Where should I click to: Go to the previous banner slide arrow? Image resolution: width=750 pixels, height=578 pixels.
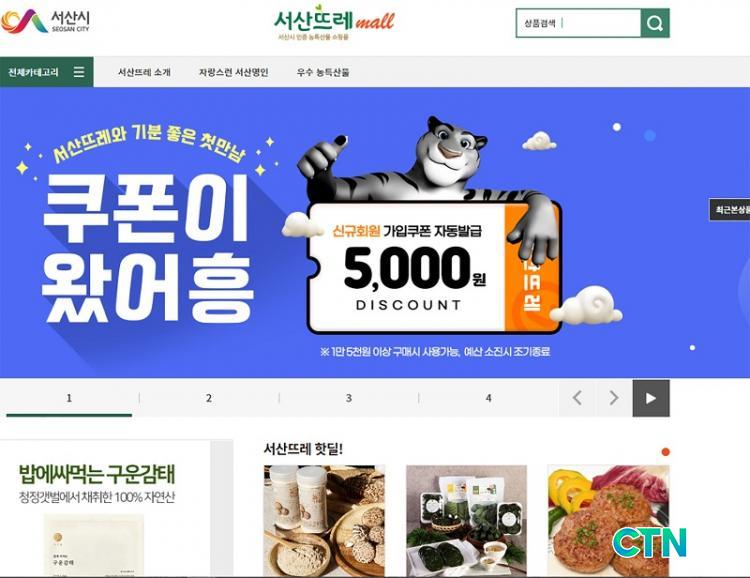tap(577, 398)
